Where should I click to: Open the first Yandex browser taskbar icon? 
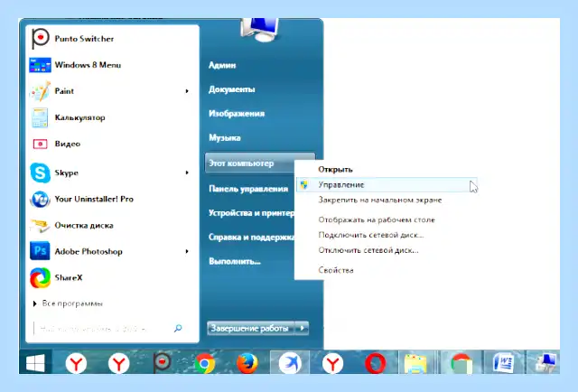point(76,363)
